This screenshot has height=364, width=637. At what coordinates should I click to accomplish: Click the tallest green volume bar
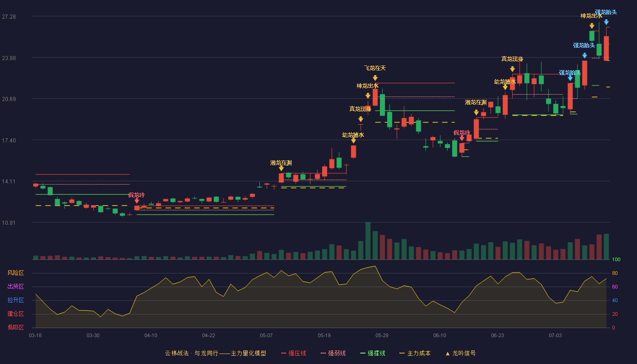pyautogui.click(x=368, y=241)
